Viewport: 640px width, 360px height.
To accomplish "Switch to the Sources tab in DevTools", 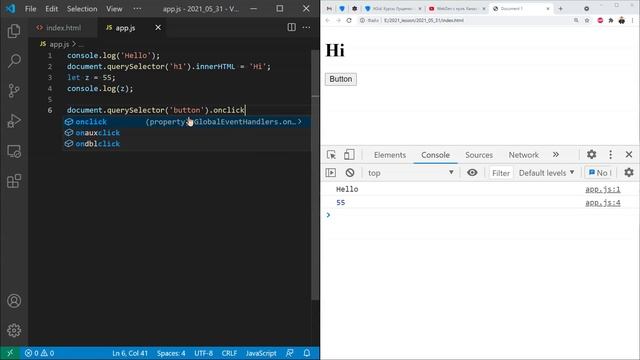I will point(479,155).
